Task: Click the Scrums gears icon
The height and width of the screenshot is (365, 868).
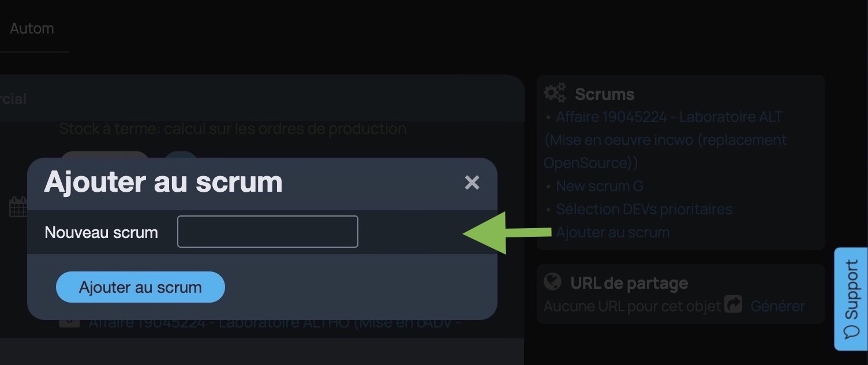Action: 555,93
